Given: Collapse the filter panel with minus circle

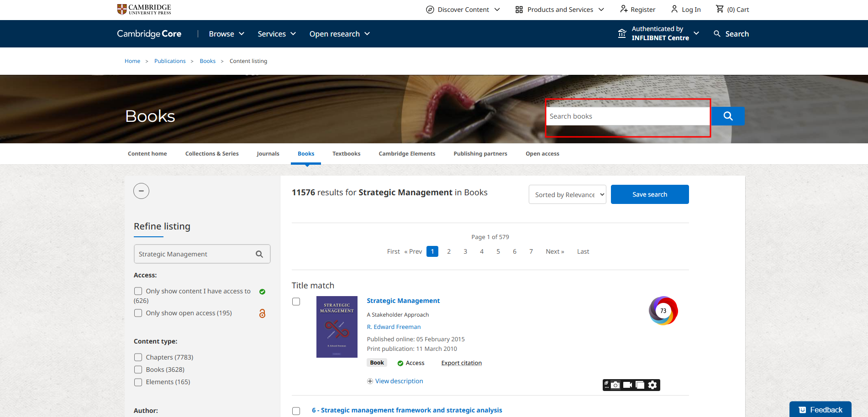Looking at the screenshot, I should click(141, 191).
